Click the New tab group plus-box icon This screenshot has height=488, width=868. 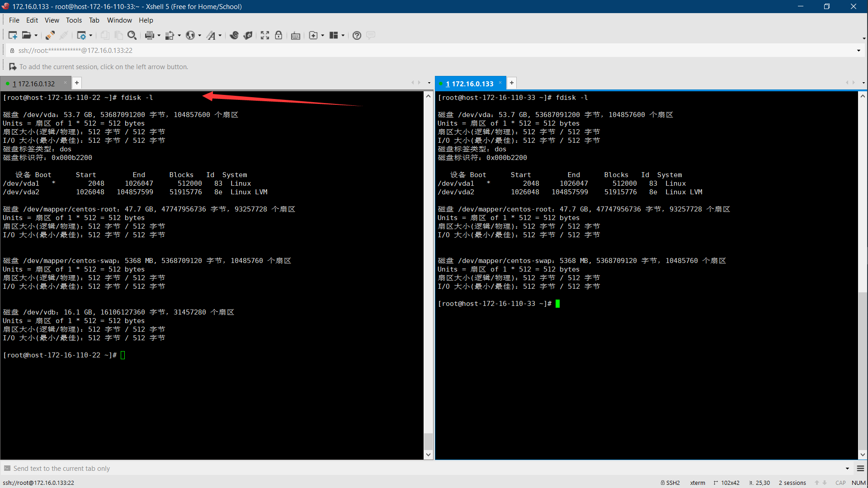coord(313,35)
